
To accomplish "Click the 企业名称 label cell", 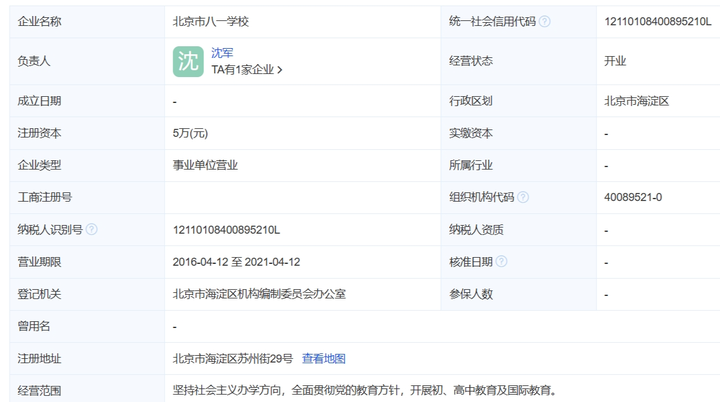I will coord(87,22).
